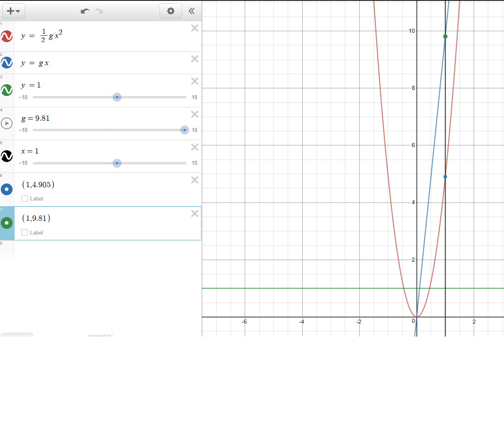
Task: Play the g slider animation
Action: tap(7, 123)
